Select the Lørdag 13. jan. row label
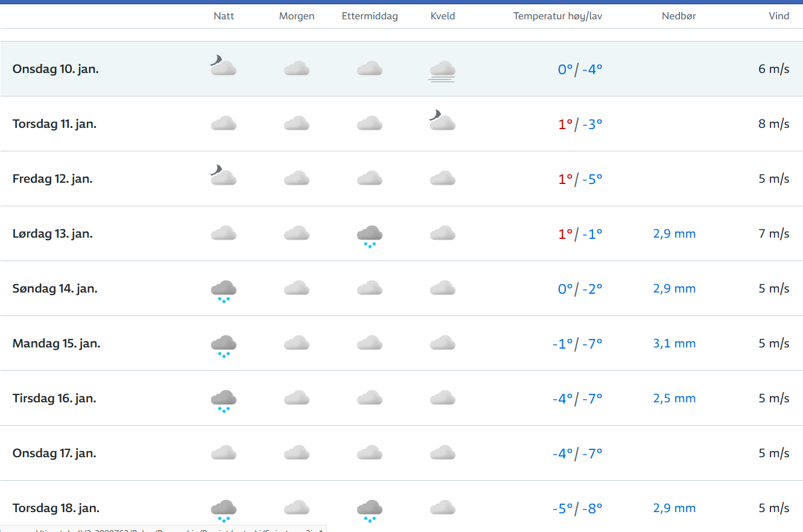This screenshot has height=532, width=803. [x=52, y=233]
